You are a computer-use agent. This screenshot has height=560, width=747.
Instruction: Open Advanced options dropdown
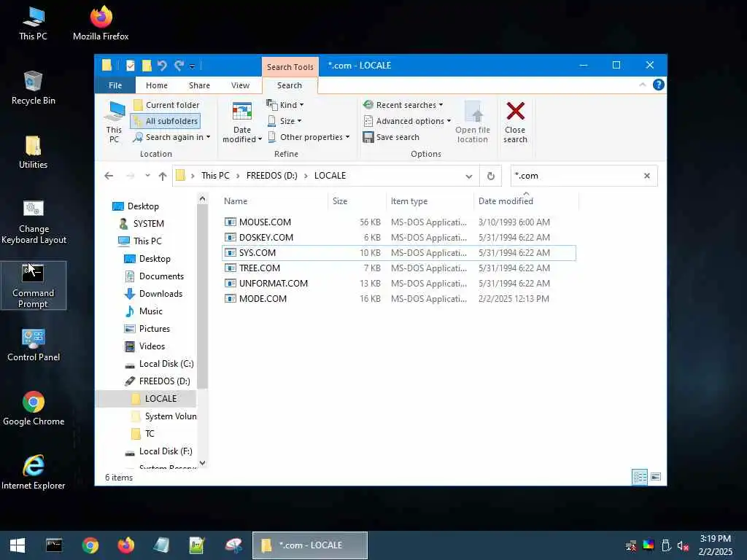point(407,121)
